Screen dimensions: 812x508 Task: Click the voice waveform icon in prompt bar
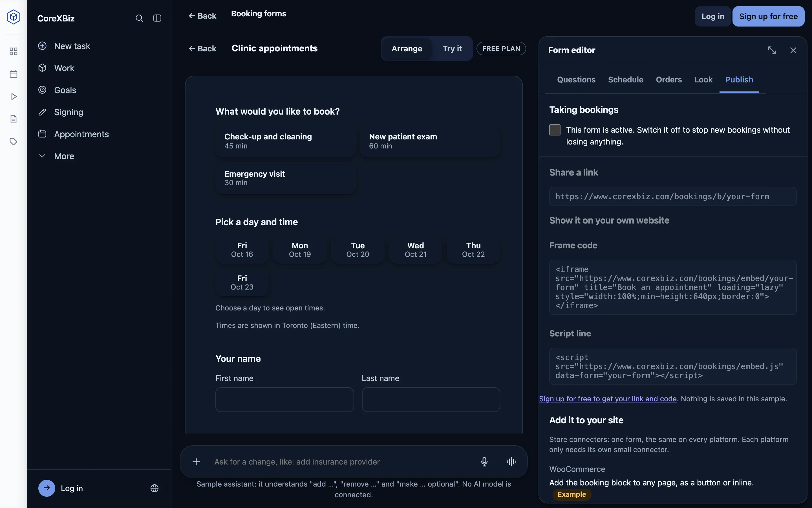(x=511, y=462)
